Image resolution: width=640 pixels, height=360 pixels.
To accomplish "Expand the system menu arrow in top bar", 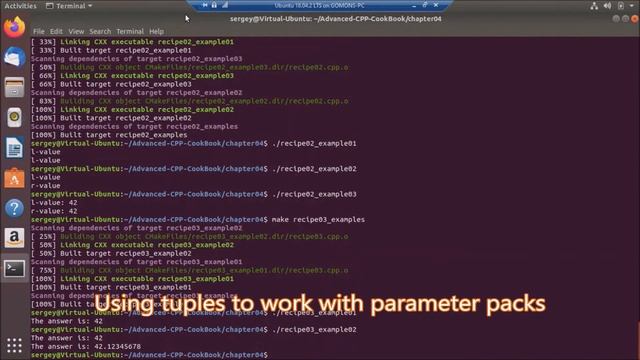I will [x=632, y=6].
